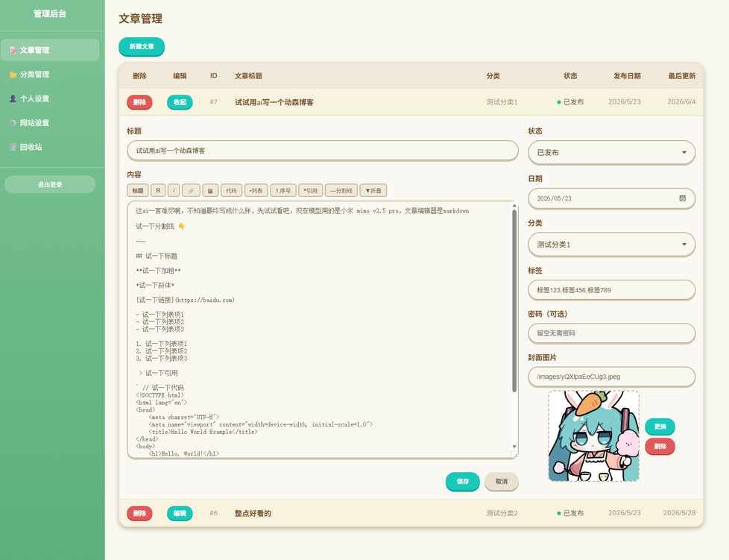Click the 已发布 status in row #6

570,513
